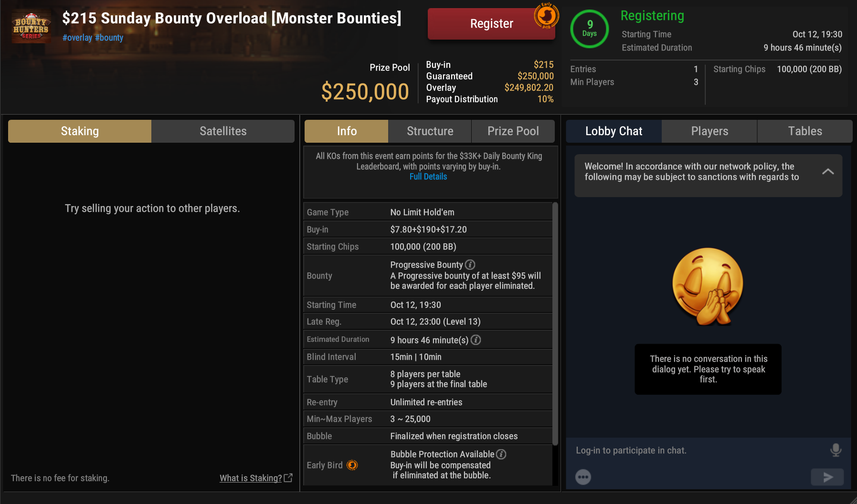The image size is (857, 504).
Task: Click the Registering status text
Action: coord(652,16)
